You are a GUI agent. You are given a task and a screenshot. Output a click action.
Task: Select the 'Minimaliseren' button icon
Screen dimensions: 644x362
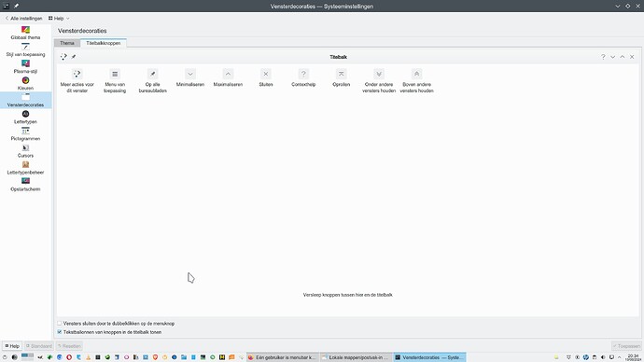pyautogui.click(x=190, y=74)
